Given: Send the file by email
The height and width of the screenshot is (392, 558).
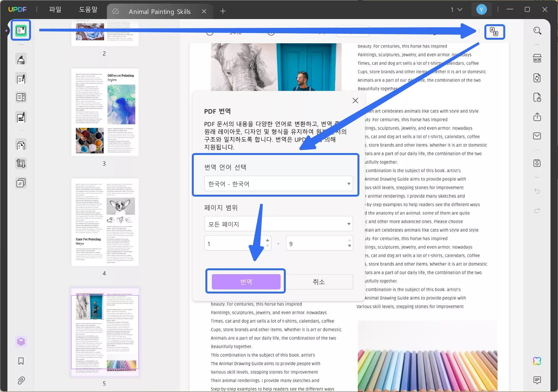Looking at the screenshot, I should tap(537, 136).
